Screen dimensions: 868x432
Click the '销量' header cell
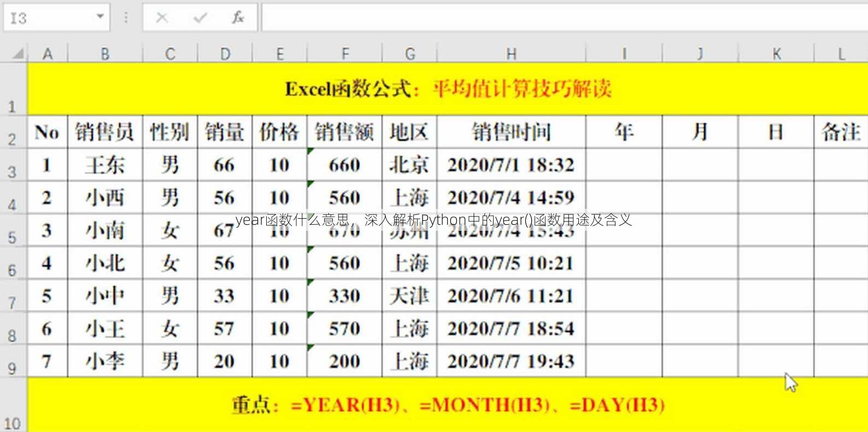(x=225, y=132)
